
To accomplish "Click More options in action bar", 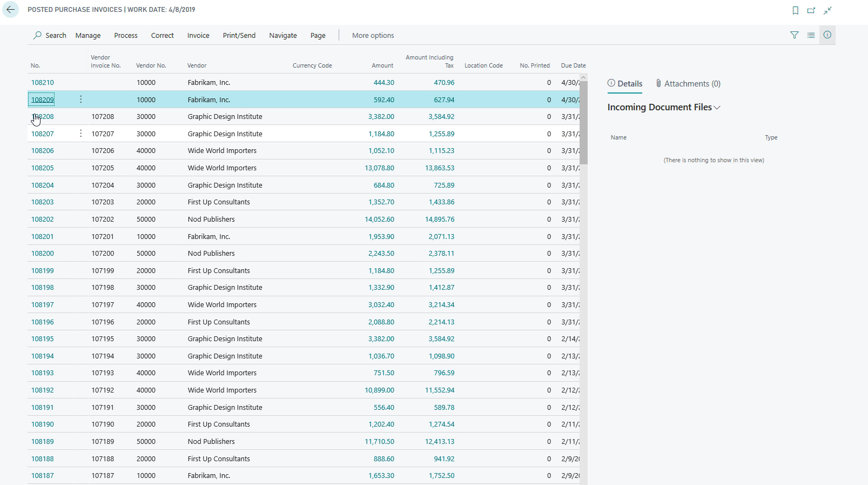I will [x=373, y=36].
